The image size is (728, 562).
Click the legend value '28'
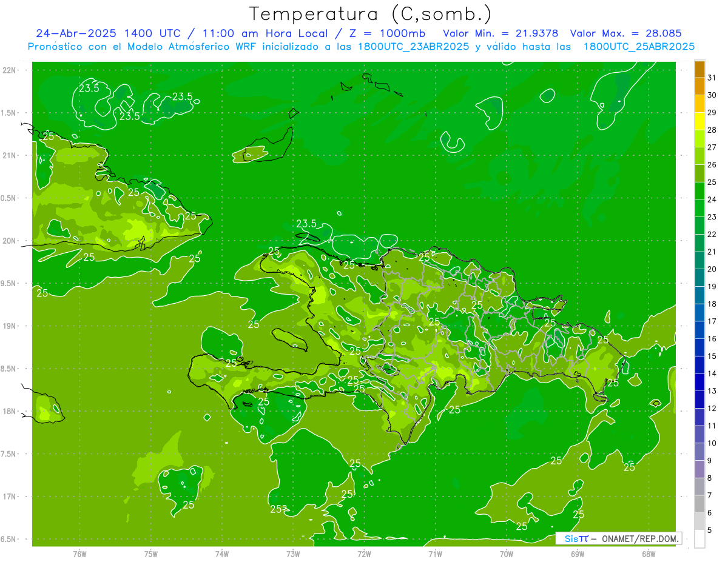point(712,130)
